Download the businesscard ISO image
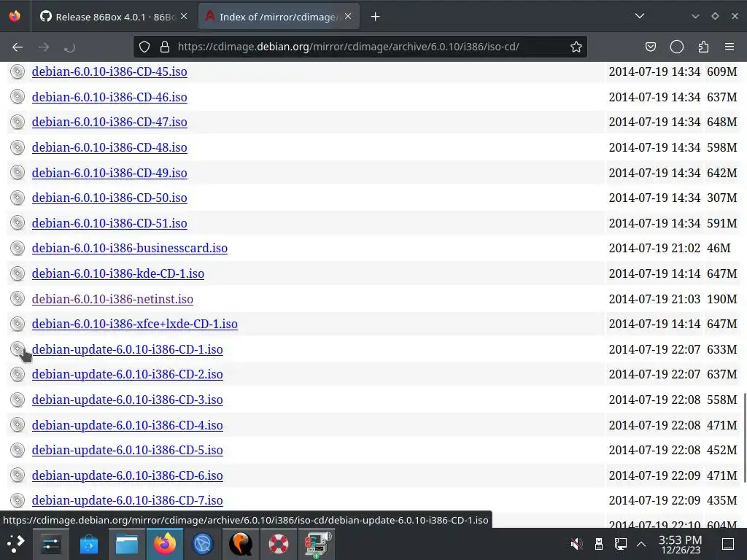 click(130, 248)
